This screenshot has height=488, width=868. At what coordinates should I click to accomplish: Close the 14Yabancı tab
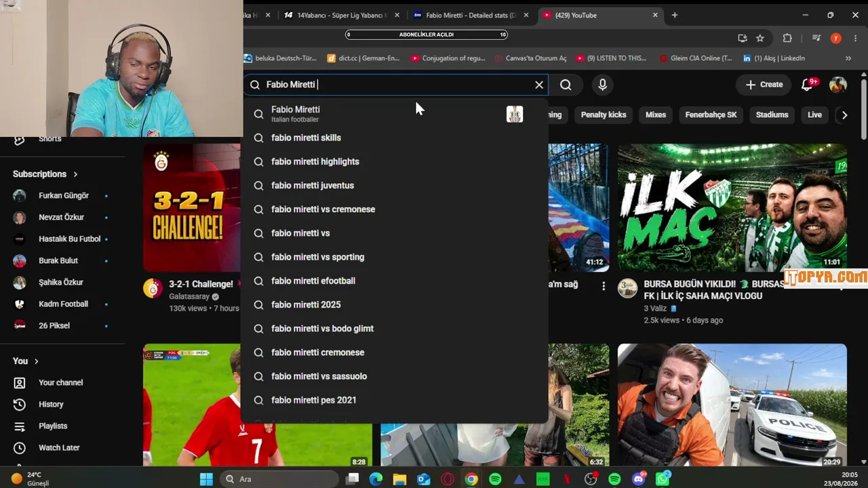(x=397, y=15)
